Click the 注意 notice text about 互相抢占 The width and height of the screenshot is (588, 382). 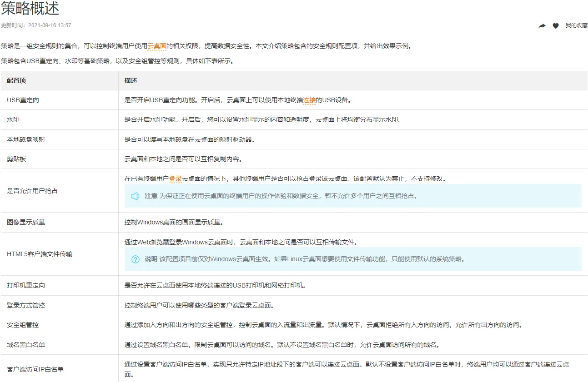pyautogui.click(x=281, y=196)
